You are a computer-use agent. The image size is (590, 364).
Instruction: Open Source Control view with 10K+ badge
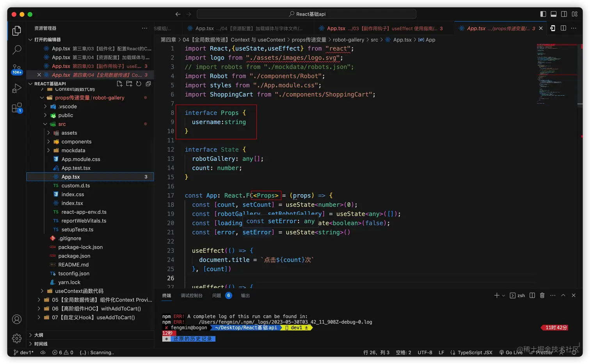(x=17, y=69)
